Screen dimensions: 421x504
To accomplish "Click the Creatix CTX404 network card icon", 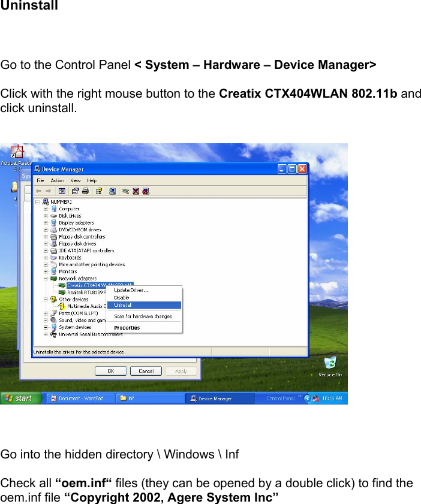I will click(62, 285).
